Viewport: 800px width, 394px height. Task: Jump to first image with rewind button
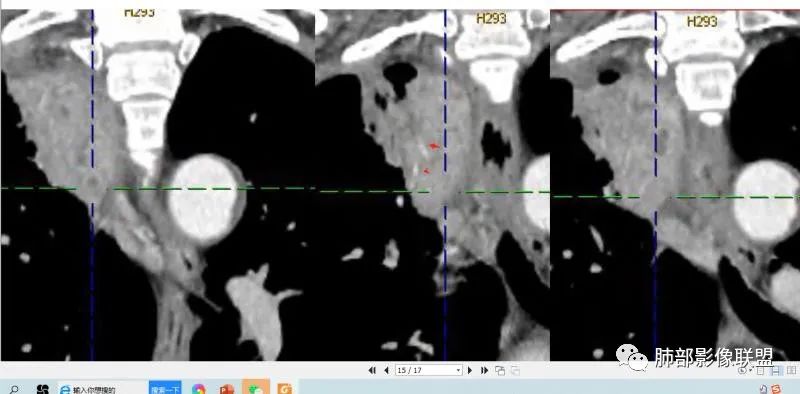(372, 371)
